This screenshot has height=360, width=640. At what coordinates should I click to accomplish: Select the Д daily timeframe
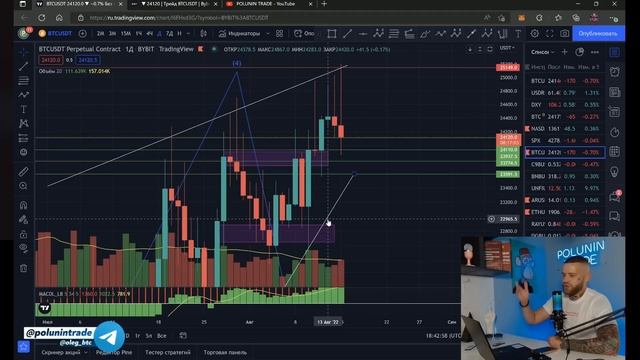(x=159, y=33)
